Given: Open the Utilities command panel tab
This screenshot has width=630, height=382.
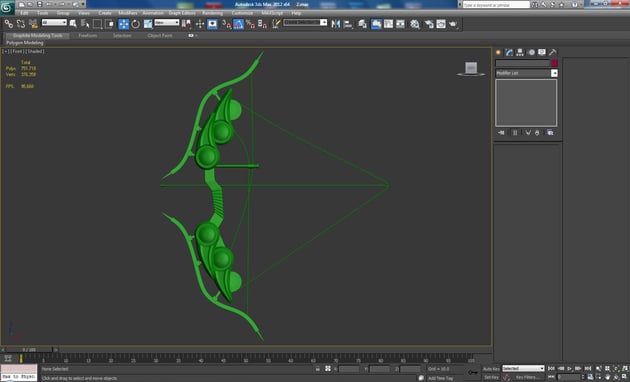Looking at the screenshot, I should 552,52.
